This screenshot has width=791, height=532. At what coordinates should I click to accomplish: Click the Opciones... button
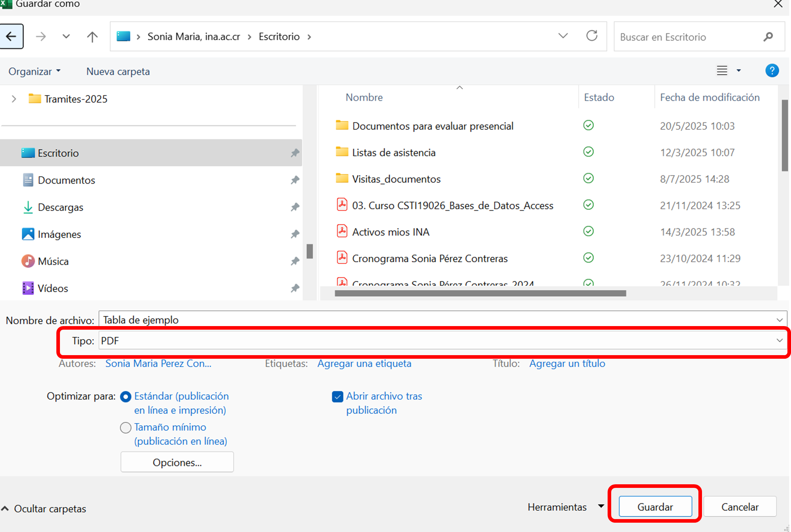coord(177,462)
